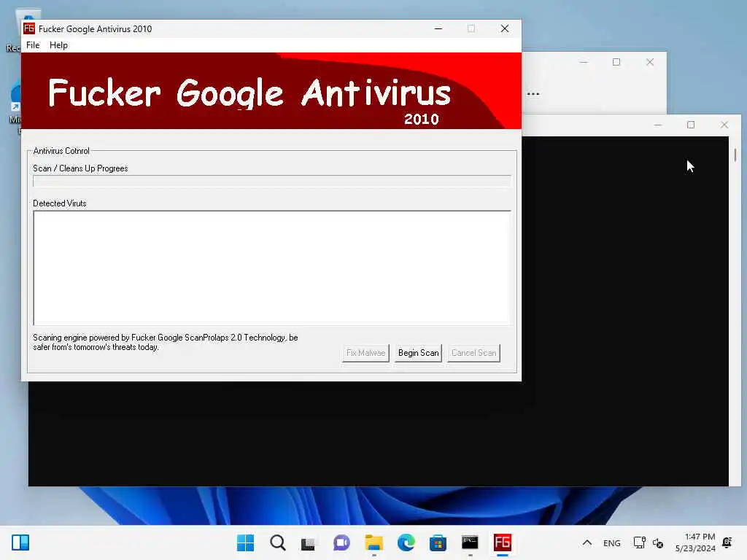Image resolution: width=747 pixels, height=560 pixels.
Task: Click inside the Detected Viruts list box
Action: pyautogui.click(x=272, y=268)
